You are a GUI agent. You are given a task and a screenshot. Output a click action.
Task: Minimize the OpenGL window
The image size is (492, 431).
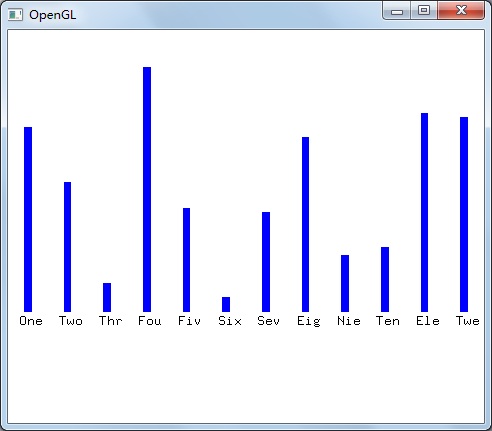point(397,11)
